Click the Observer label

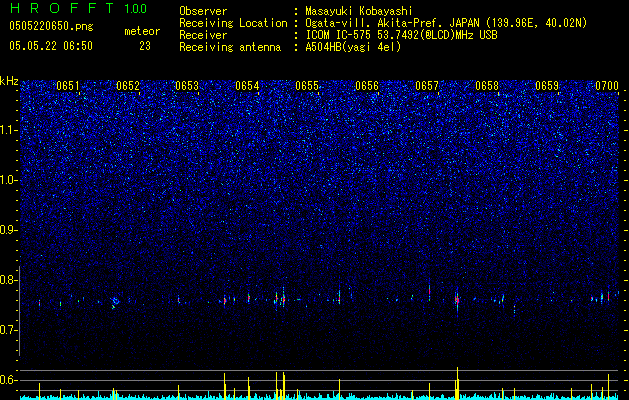(x=203, y=11)
